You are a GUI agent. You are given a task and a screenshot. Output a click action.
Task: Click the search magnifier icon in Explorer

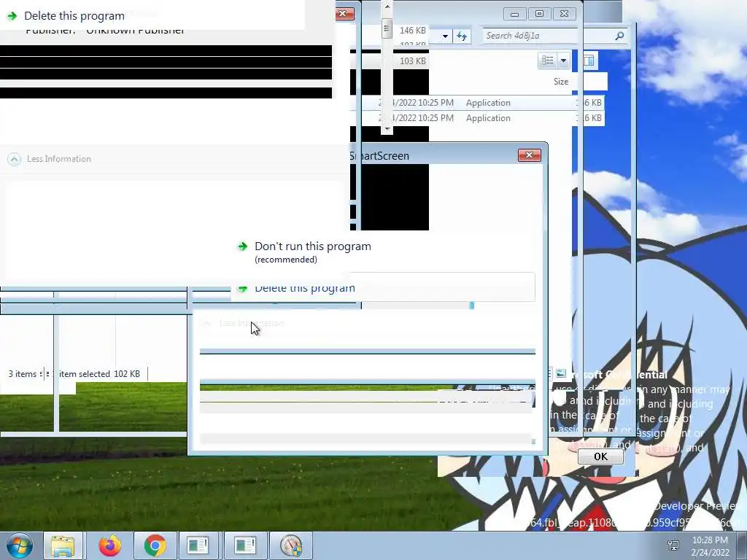[619, 36]
